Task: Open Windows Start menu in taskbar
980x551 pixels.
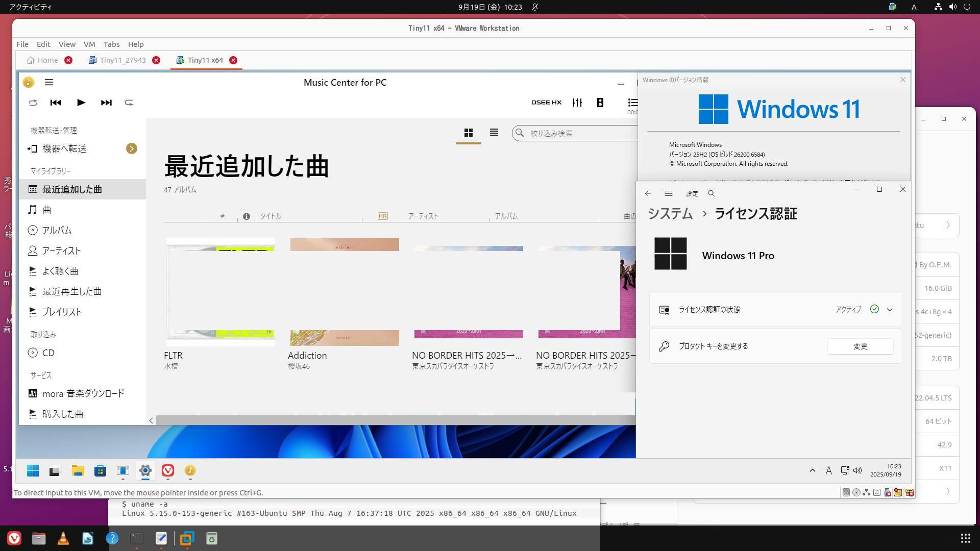Action: click(33, 470)
